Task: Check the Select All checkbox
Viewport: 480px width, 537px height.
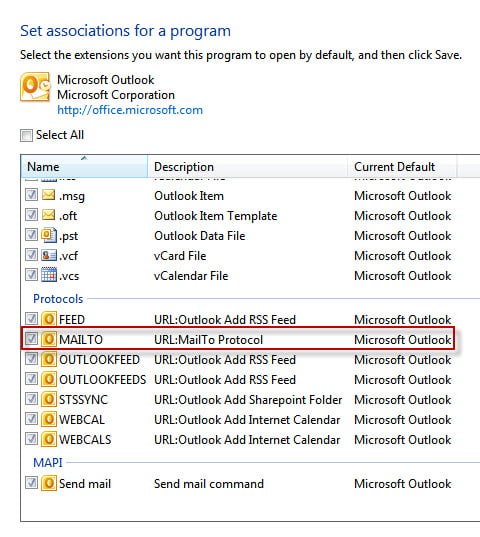Action: point(26,135)
